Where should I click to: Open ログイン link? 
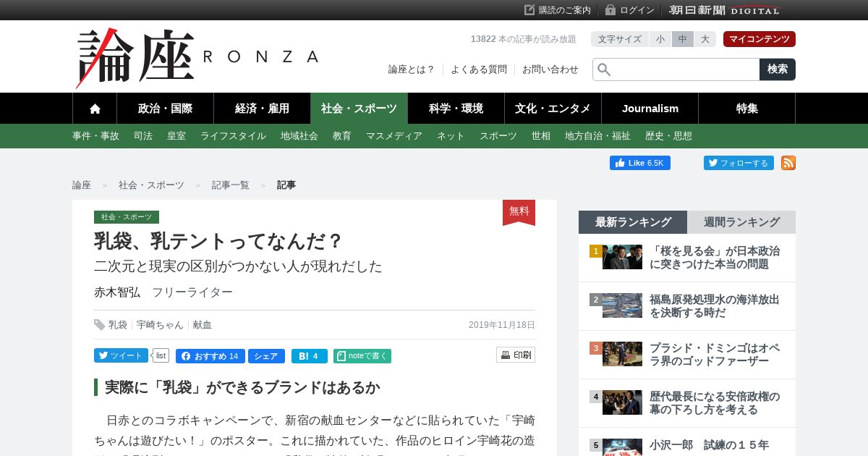click(x=630, y=10)
